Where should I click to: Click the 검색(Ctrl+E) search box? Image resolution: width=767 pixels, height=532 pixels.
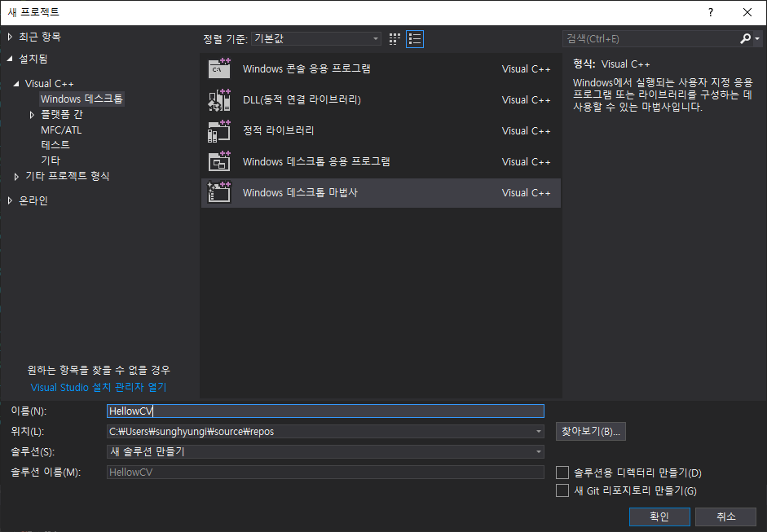pyautogui.click(x=650, y=38)
